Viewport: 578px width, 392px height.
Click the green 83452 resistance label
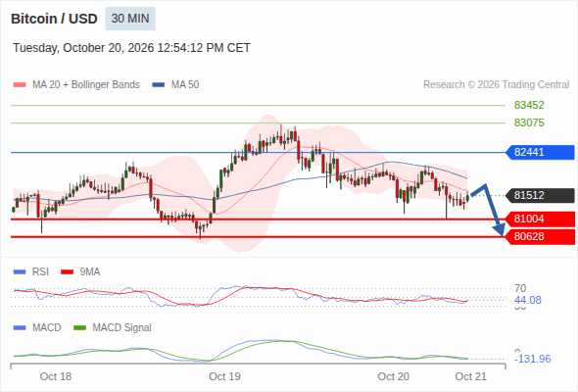point(529,106)
